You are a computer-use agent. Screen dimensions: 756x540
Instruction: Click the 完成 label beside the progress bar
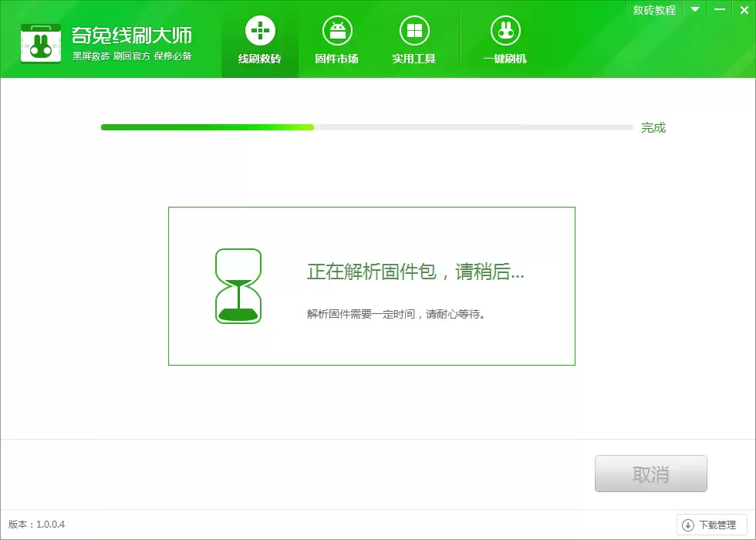click(x=653, y=127)
